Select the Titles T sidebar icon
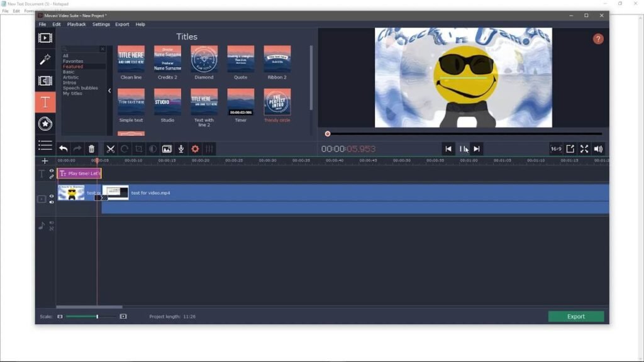Screen dimensions: 644x362 click(x=45, y=102)
